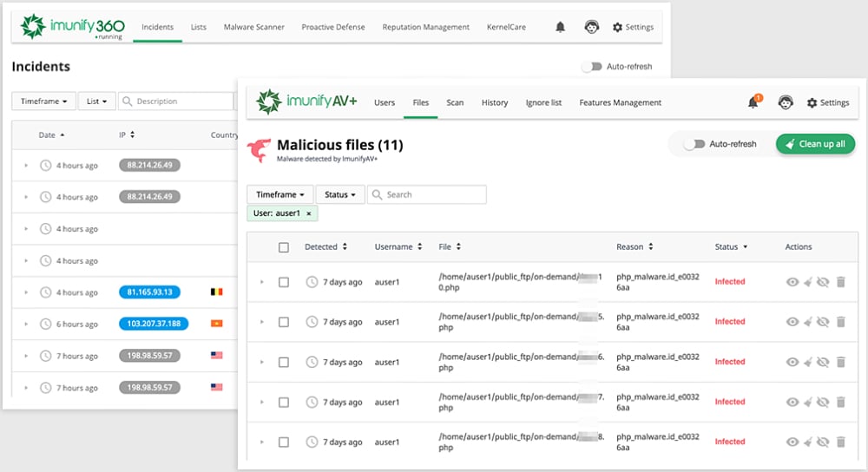
Task: Toggle Auto-refresh in the Incidents window
Action: tap(592, 67)
